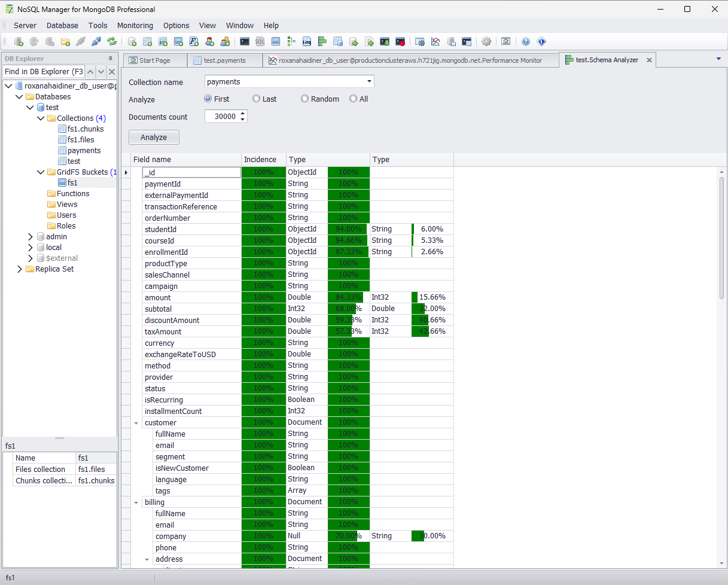Click the Incidence column header
728x585 pixels.
coord(264,159)
